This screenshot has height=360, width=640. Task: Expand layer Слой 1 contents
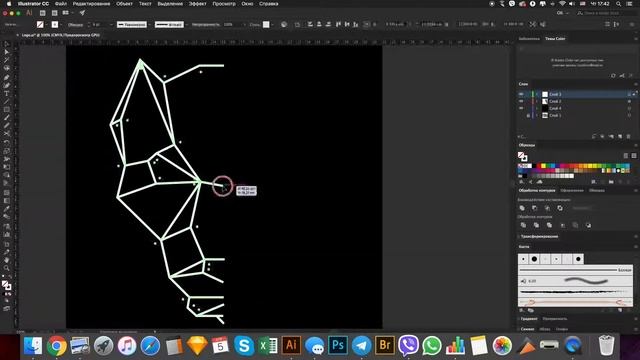tap(537, 116)
